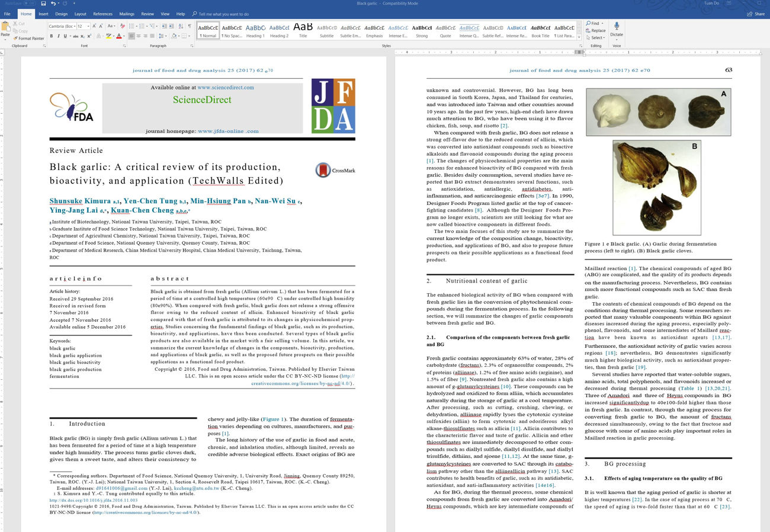Click the red font color button
770x532 pixels.
tap(118, 36)
